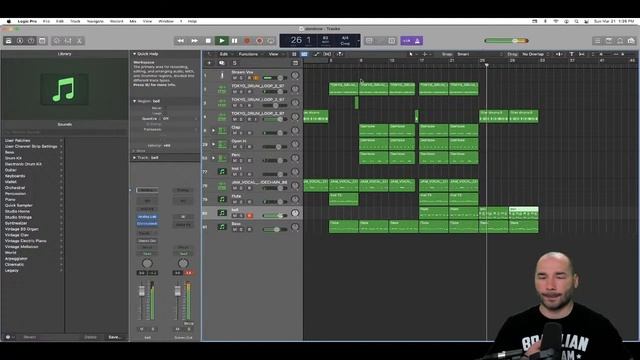Select Vintage Electric Piano in Library

click(25, 241)
